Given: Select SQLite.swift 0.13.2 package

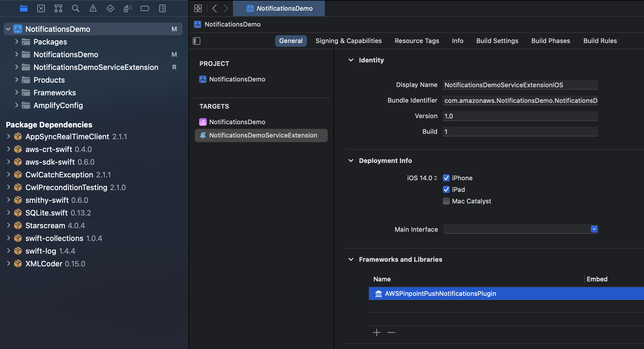Looking at the screenshot, I should (58, 213).
